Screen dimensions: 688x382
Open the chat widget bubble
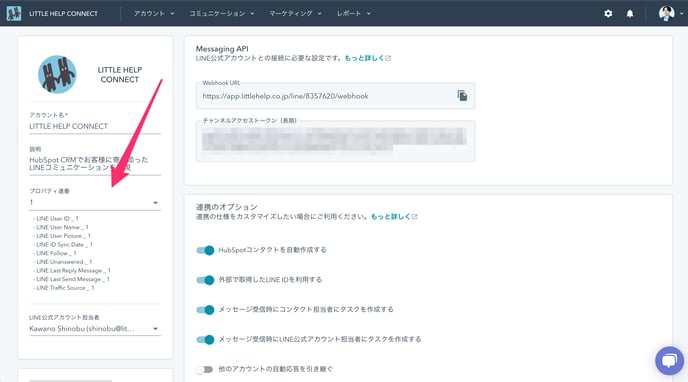click(x=669, y=361)
